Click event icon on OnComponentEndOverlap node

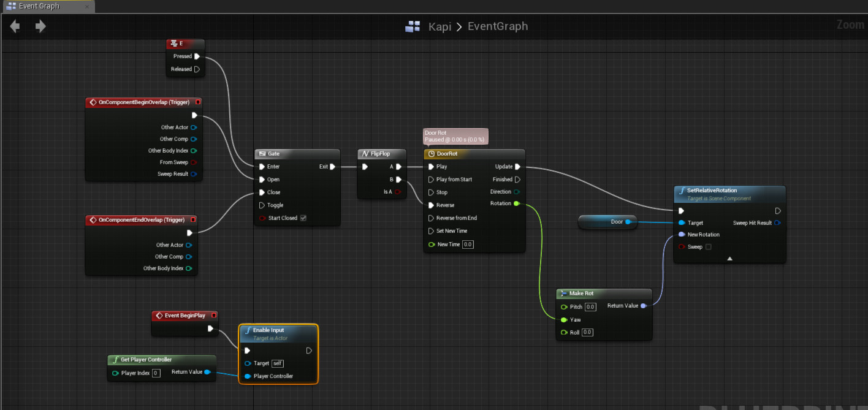(x=93, y=220)
